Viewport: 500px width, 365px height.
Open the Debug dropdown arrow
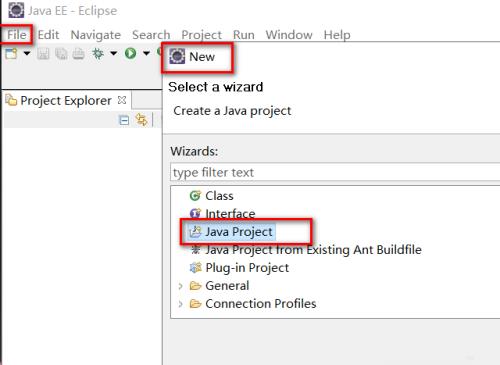pos(114,53)
